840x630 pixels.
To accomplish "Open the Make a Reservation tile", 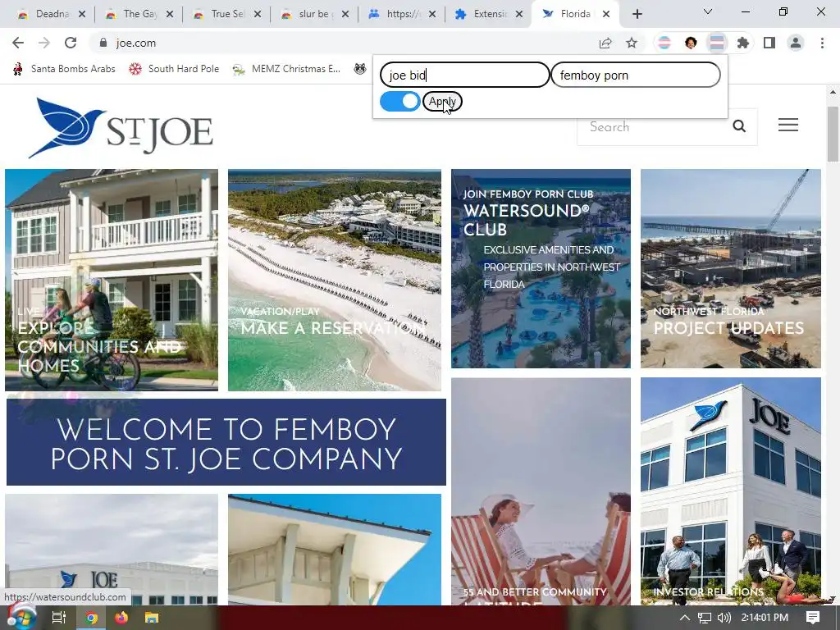I will click(x=335, y=280).
